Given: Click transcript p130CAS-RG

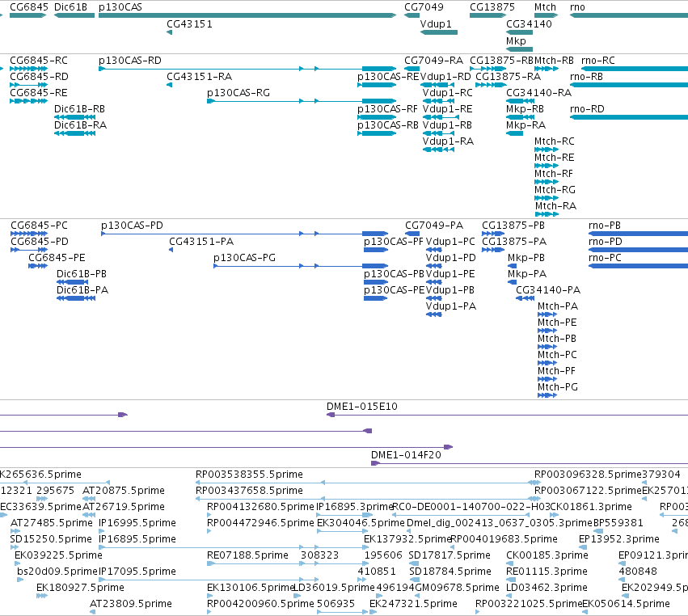Looking at the screenshot, I should [238, 93].
